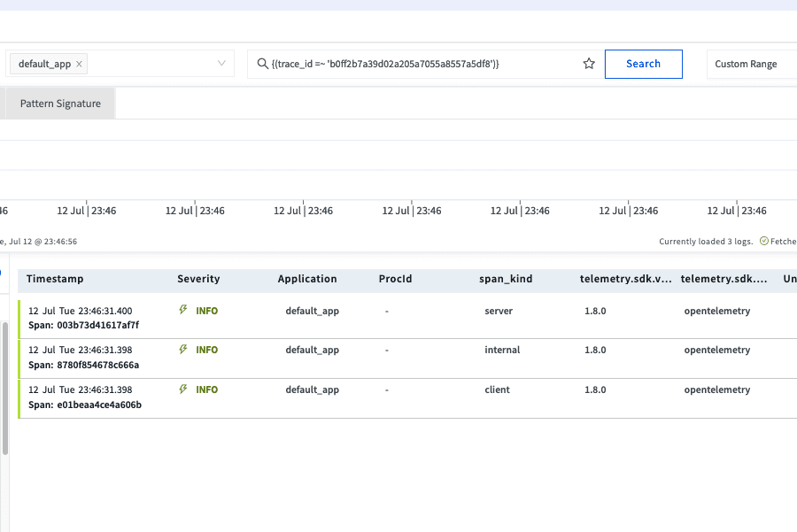
Task: Expand the application selector dropdown arrow
Action: point(221,64)
